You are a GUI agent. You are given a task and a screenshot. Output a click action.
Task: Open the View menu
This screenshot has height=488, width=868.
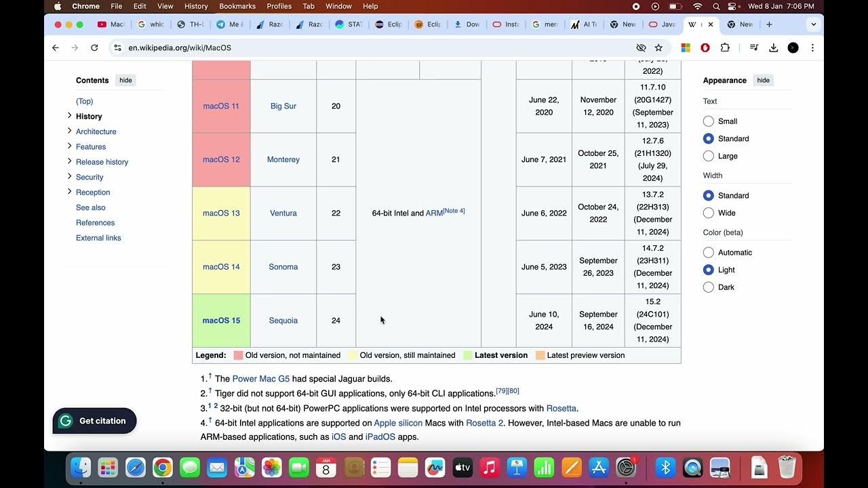(165, 6)
